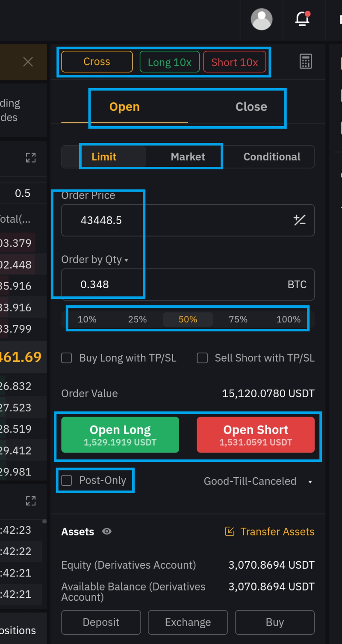This screenshot has width=342, height=644.
Task: Open the user profile avatar
Action: 261,20
